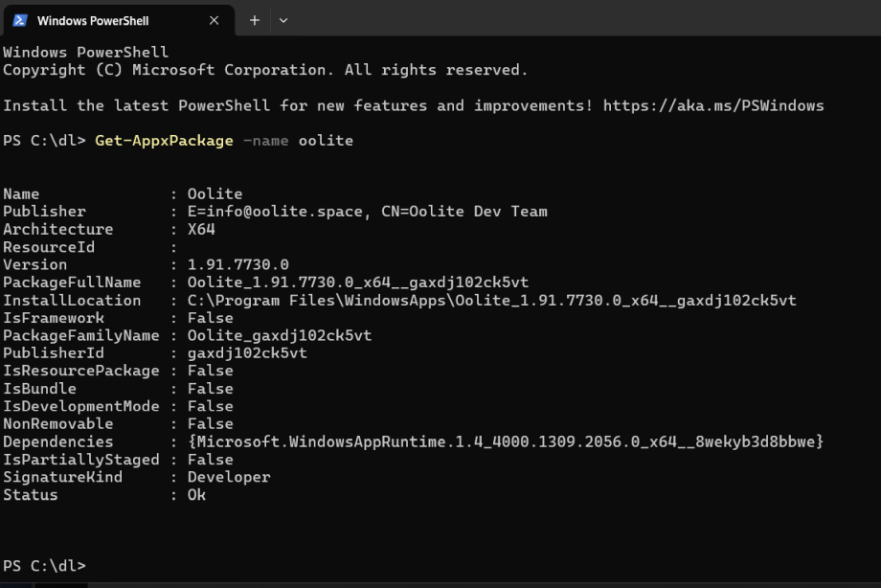
Task: Click the Dependencies WindowsAppRuntime value
Action: 506,441
